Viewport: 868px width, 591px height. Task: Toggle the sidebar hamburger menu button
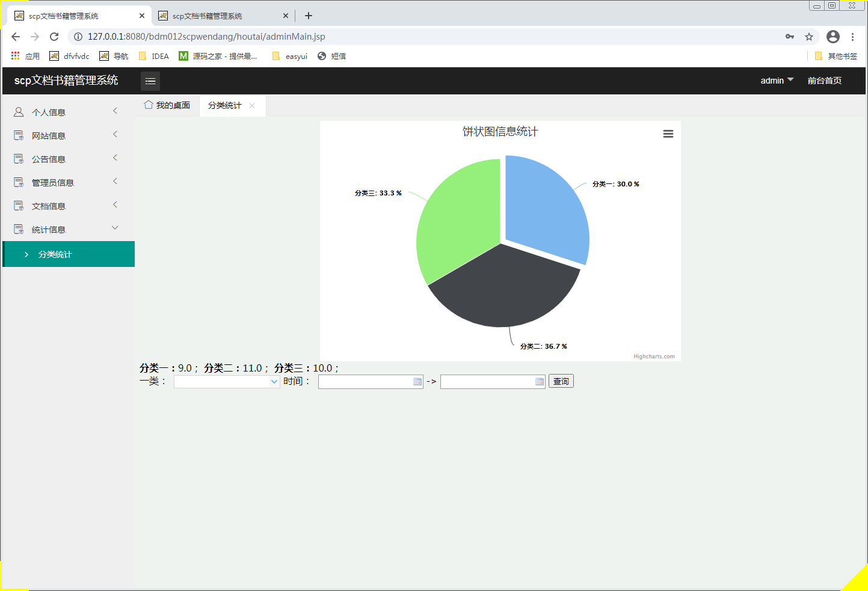point(150,81)
